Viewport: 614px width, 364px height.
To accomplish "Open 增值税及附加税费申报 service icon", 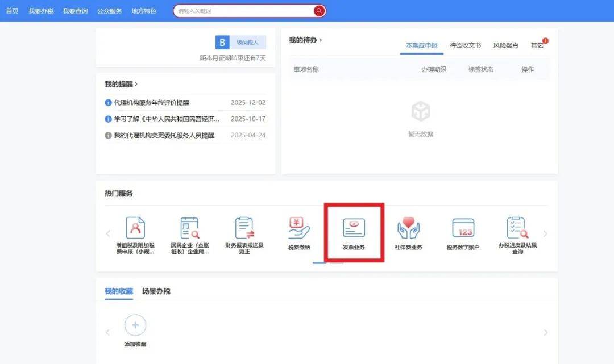I will click(x=135, y=228).
